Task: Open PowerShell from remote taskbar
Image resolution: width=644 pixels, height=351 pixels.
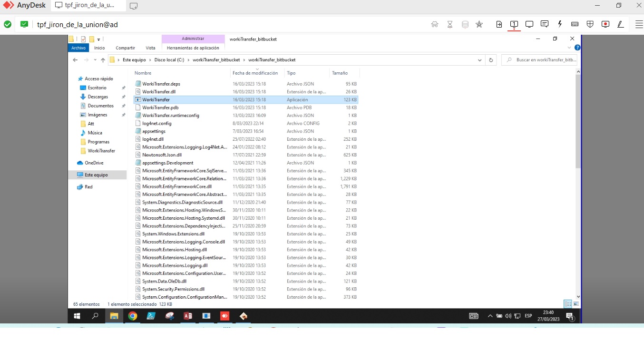Action: tap(151, 316)
